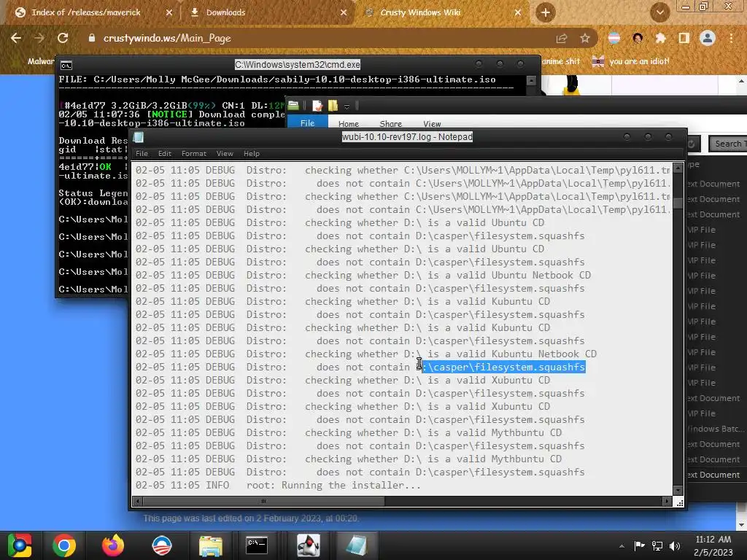Open Explorer View ribbon tab
747x560 pixels.
tap(432, 123)
